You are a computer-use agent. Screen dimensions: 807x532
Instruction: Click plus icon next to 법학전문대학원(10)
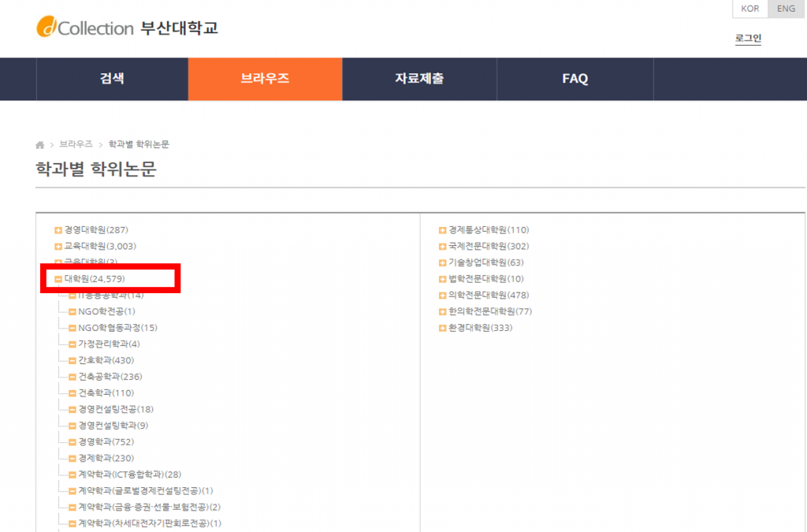point(443,279)
